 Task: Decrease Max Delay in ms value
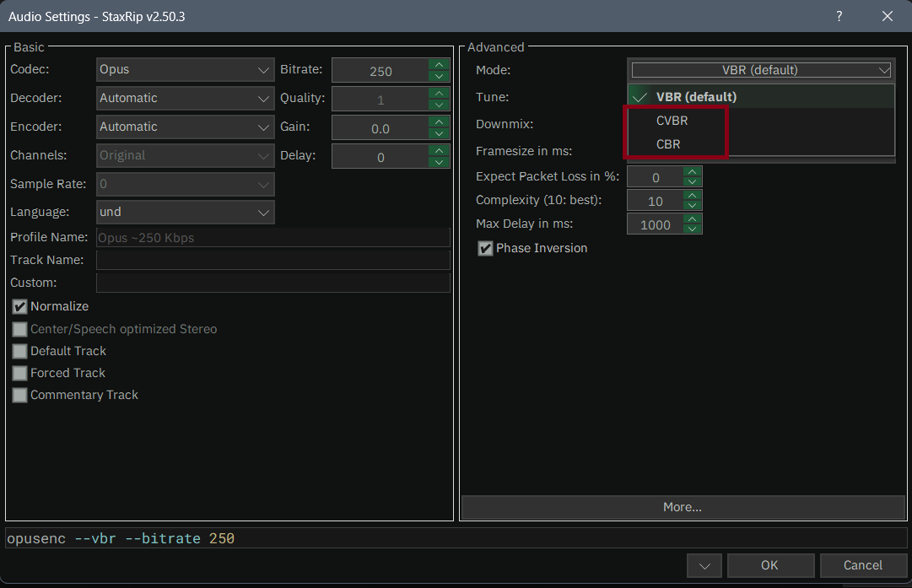tap(692, 229)
